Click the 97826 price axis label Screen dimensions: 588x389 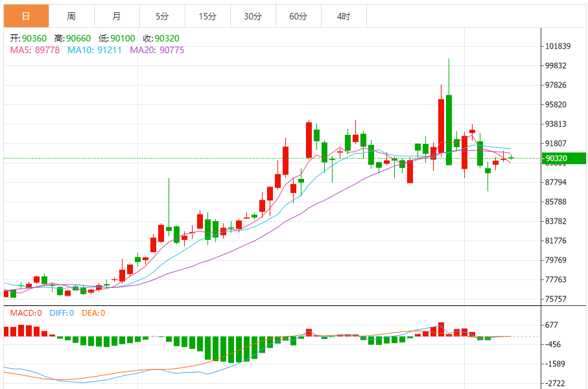(x=556, y=85)
